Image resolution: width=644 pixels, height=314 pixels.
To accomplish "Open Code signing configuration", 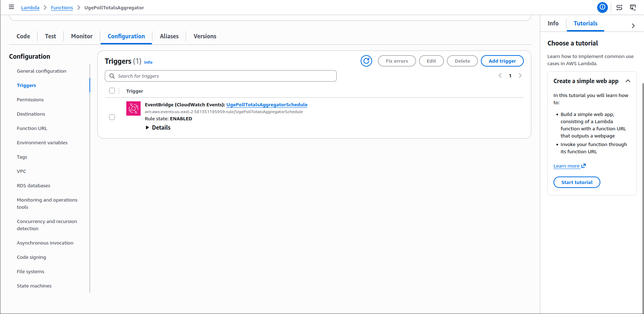I will coord(31,257).
